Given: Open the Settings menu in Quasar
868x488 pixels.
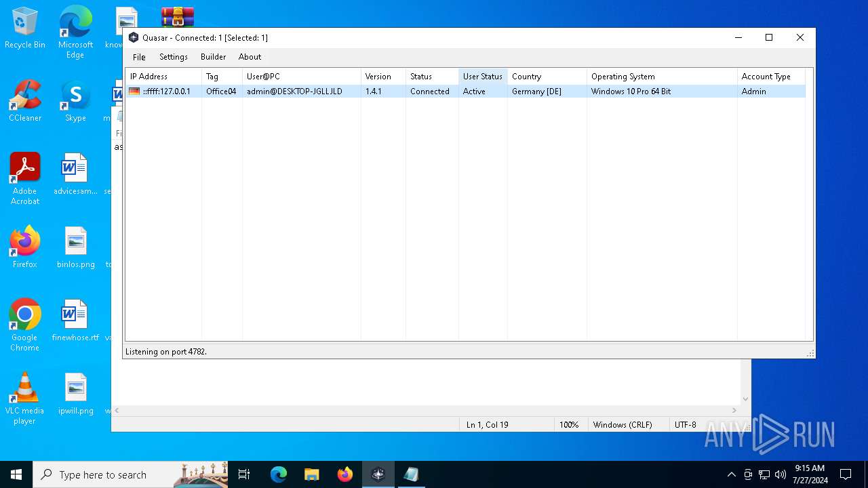Looking at the screenshot, I should [174, 57].
